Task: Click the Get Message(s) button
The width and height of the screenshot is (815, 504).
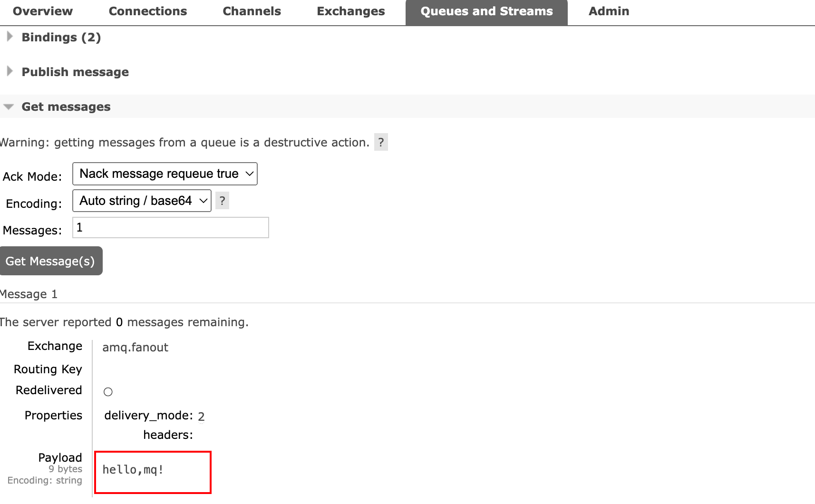Action: [x=50, y=261]
